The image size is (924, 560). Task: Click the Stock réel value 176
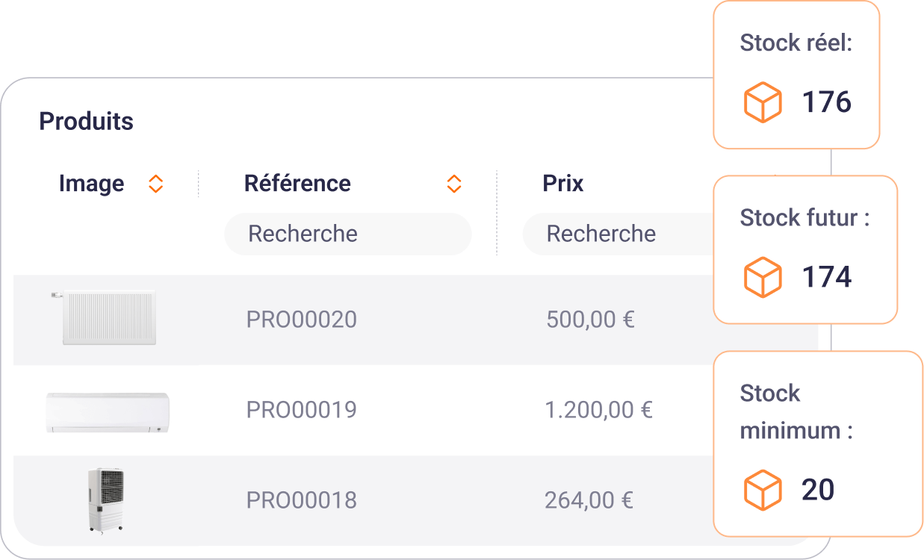click(x=826, y=102)
